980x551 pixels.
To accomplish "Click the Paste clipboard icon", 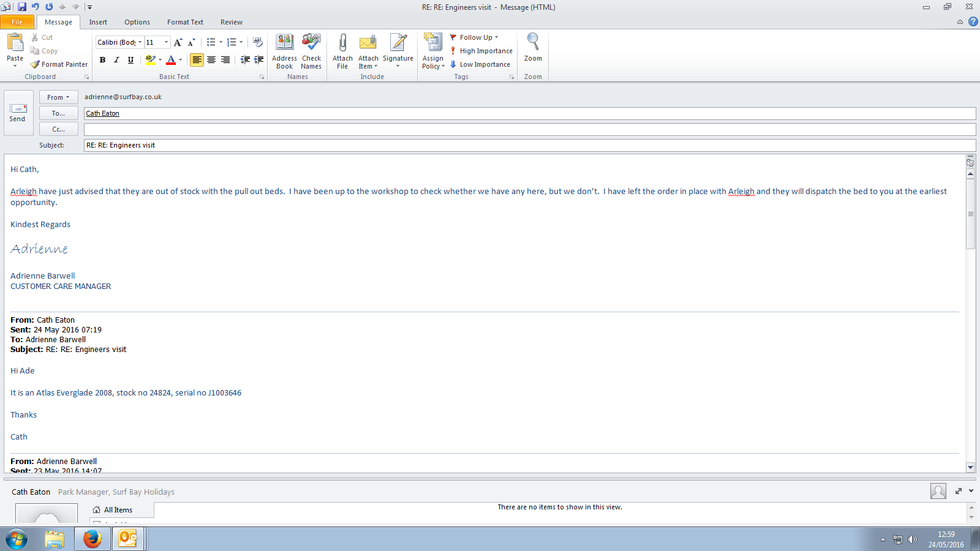I will coord(15,44).
